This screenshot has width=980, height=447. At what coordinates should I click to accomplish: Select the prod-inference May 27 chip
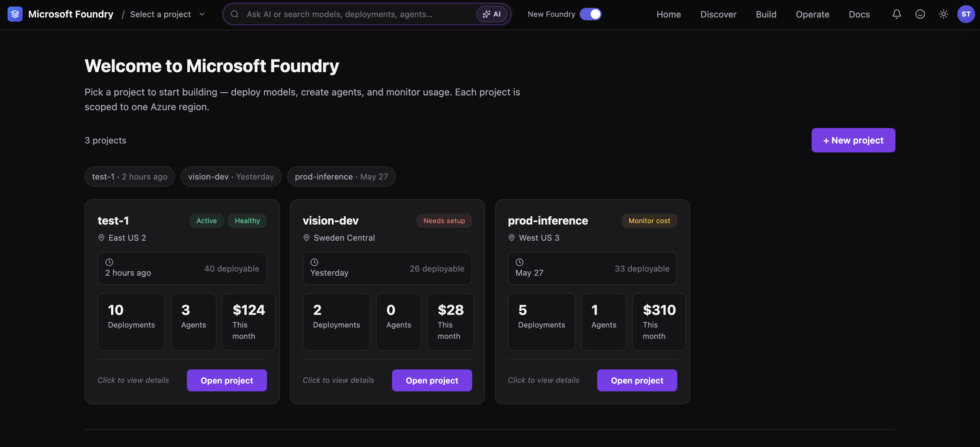point(341,176)
